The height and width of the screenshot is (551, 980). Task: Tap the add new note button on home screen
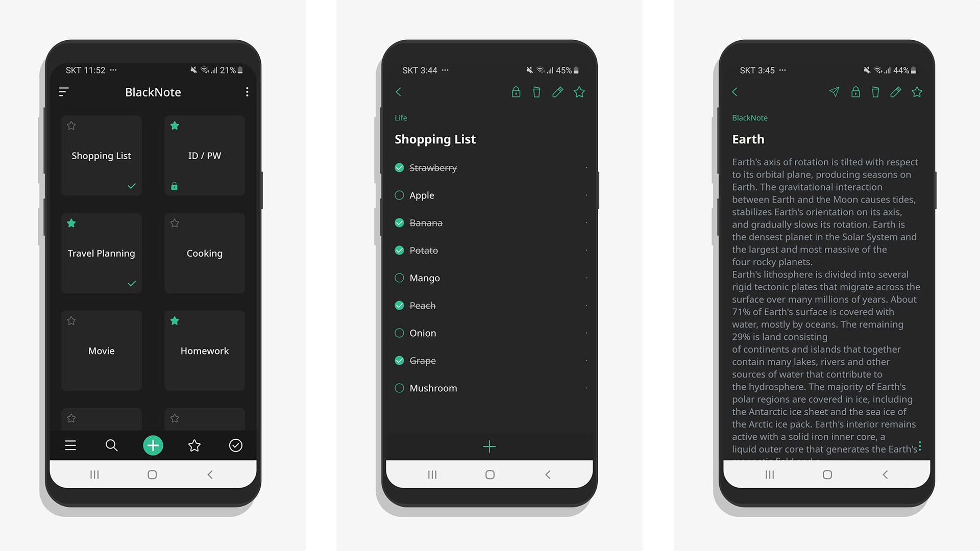tap(153, 445)
